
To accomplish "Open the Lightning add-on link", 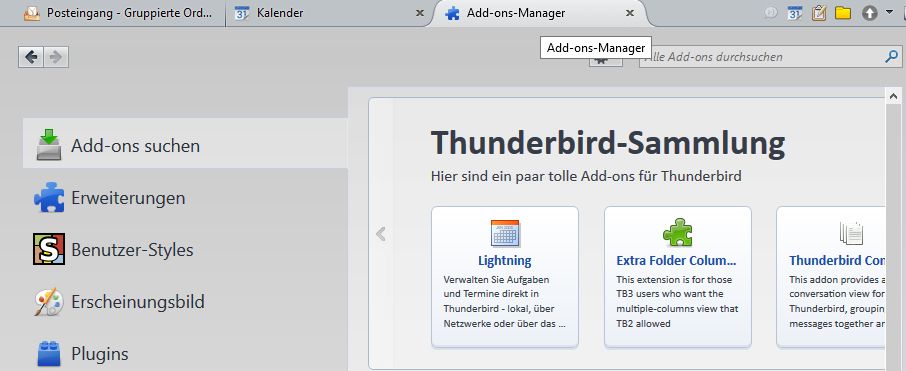I will (x=504, y=261).
